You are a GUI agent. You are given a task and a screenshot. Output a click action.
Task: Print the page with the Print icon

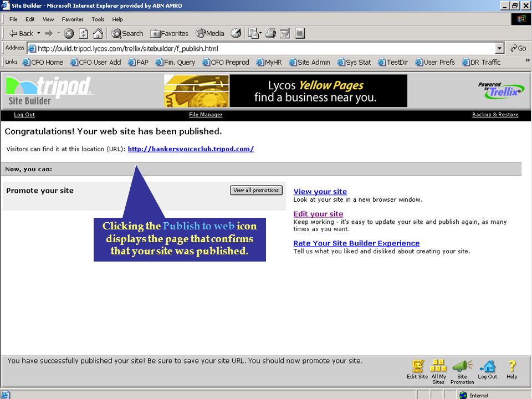point(270,33)
